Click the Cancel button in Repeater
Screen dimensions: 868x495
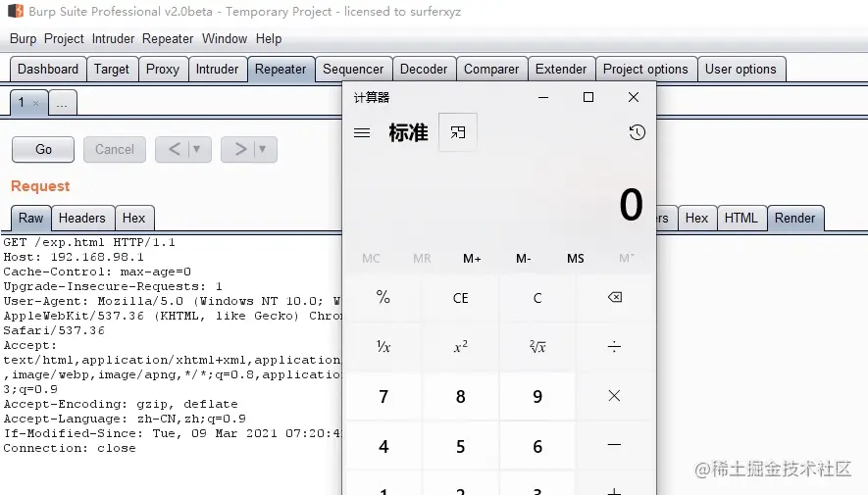[115, 149]
